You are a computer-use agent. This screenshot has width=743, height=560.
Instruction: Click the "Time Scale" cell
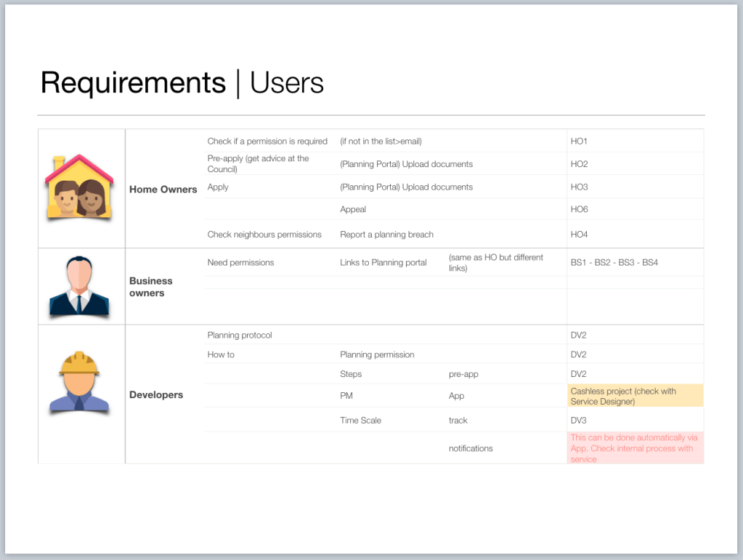click(x=360, y=421)
